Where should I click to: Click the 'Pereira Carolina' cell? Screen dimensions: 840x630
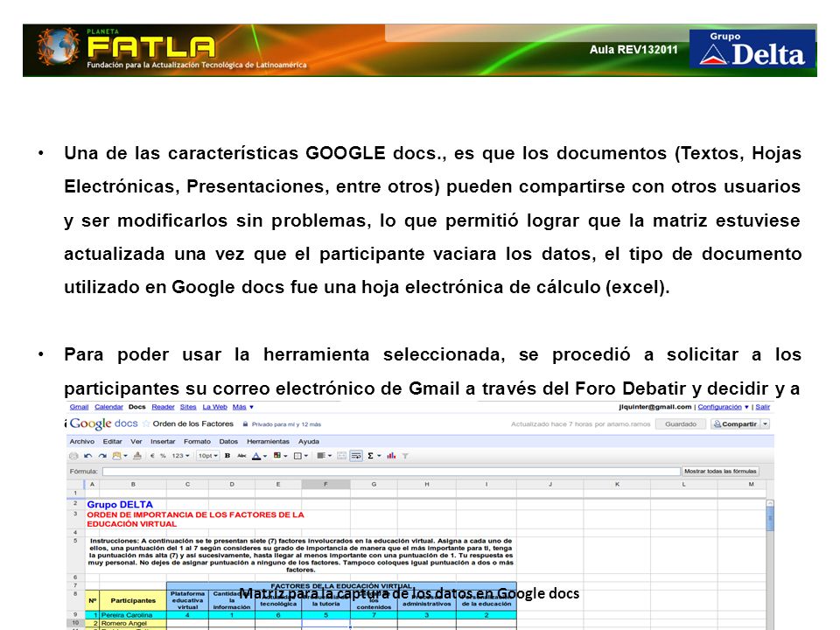point(133,615)
